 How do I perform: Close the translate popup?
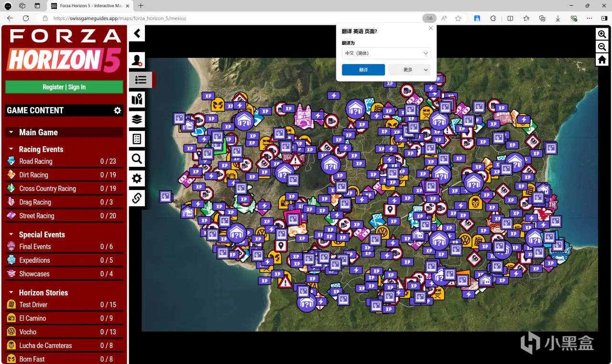click(431, 28)
